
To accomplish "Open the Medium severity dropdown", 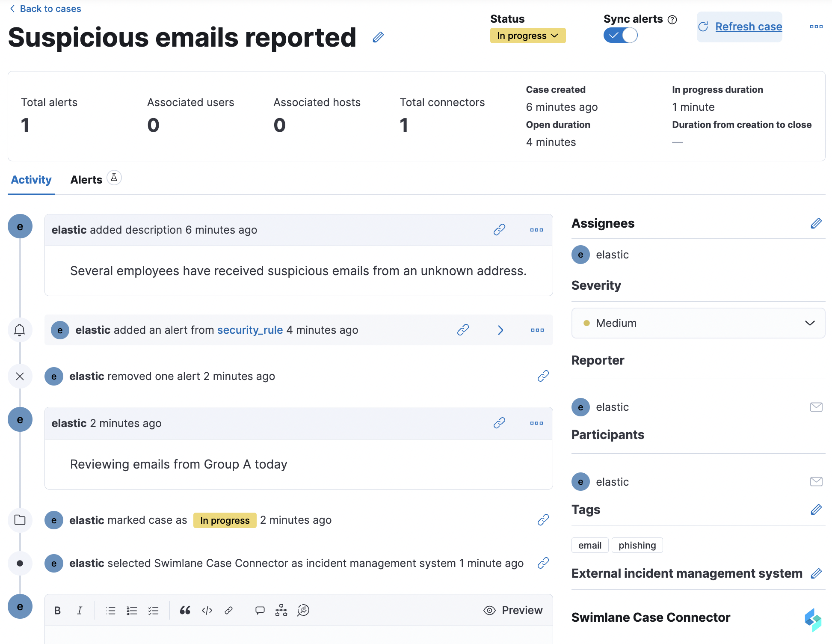I will pyautogui.click(x=698, y=323).
